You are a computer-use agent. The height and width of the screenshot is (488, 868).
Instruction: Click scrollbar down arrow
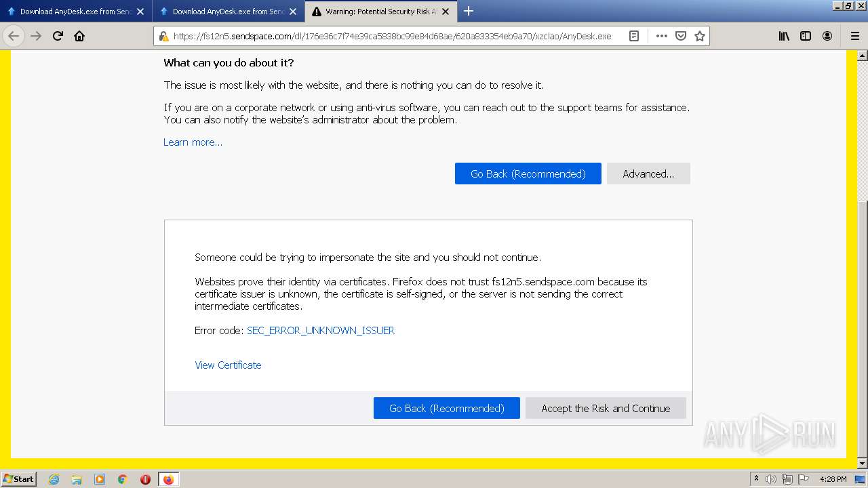(863, 464)
